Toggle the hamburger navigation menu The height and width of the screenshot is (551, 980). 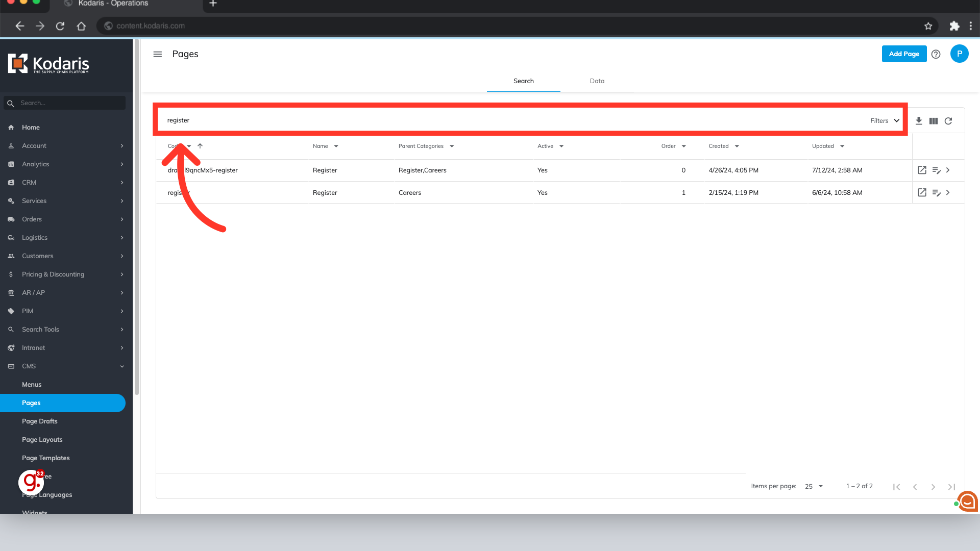coord(158,54)
